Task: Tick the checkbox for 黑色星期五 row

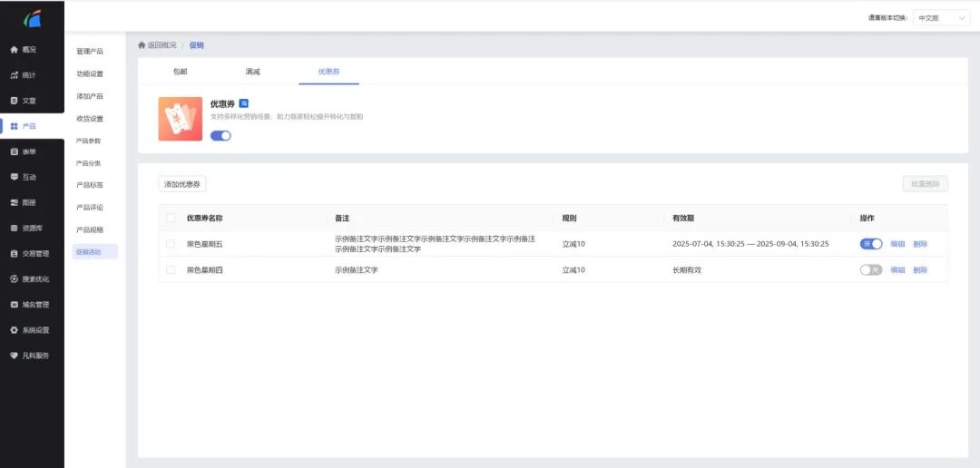Action: 171,244
